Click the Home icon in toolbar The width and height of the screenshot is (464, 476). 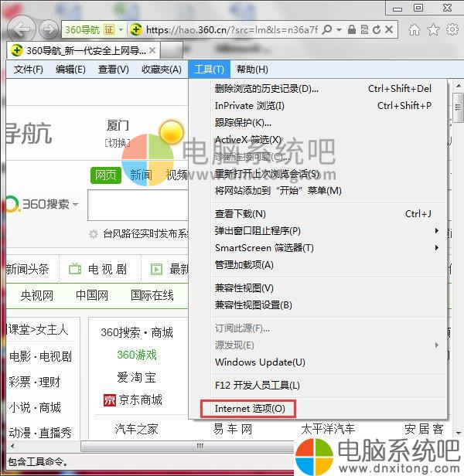point(415,29)
